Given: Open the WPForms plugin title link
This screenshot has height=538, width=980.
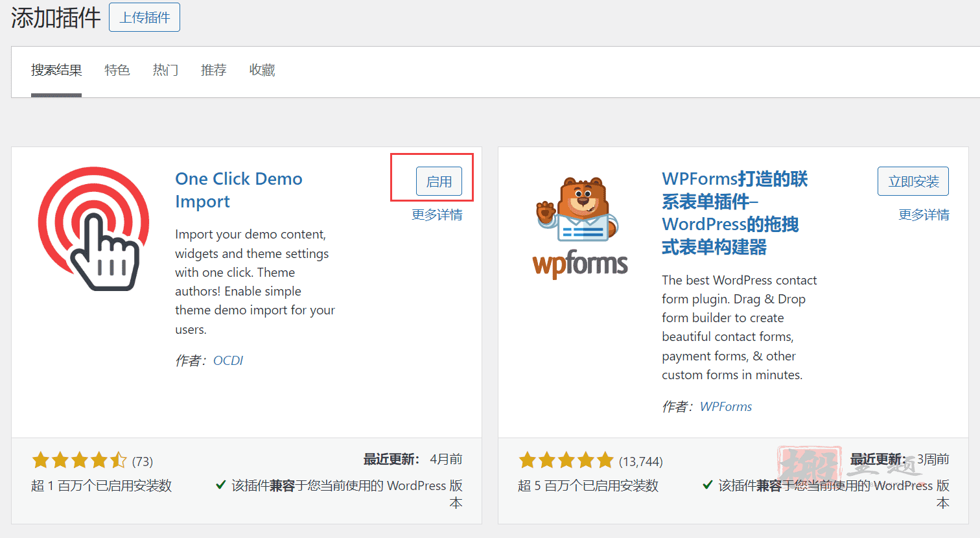Looking at the screenshot, I should [735, 213].
